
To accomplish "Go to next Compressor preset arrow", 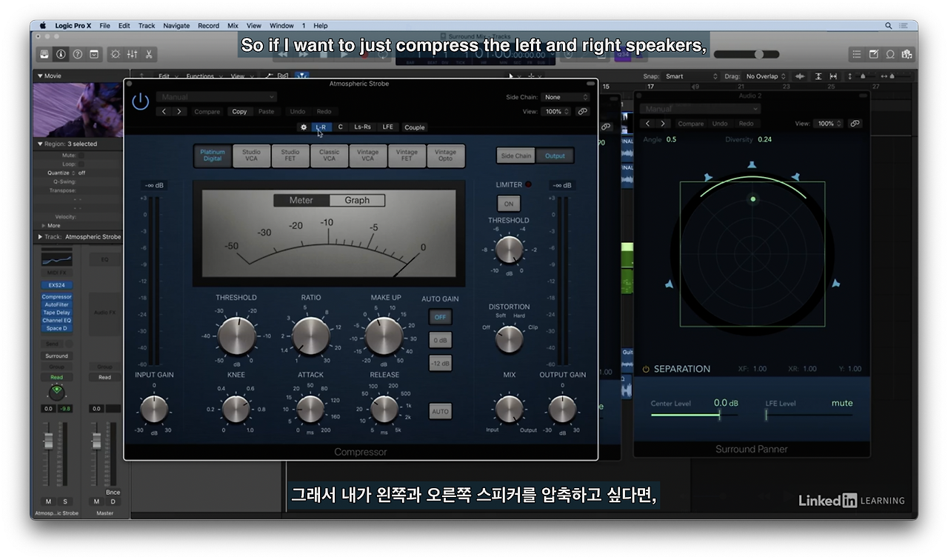I will coord(178,112).
